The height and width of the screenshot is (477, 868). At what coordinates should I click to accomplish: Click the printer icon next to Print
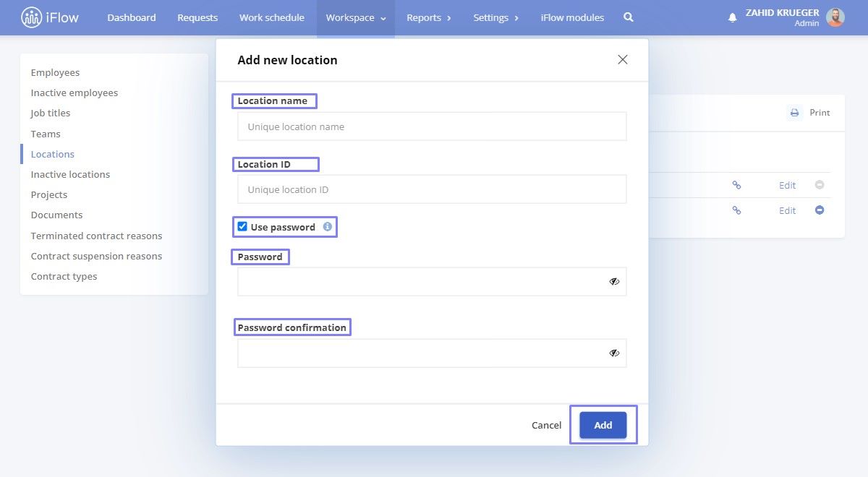tap(794, 113)
